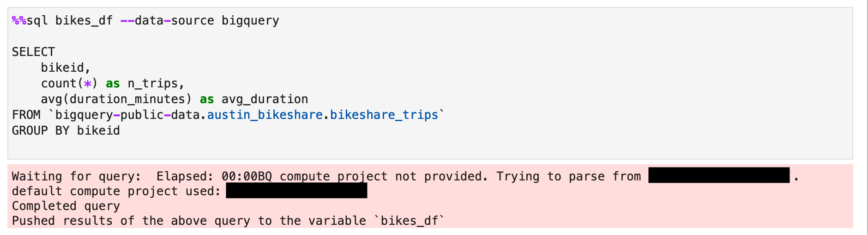868x235 pixels.
Task: Click redacted box after 'parse from'
Action: [x=719, y=175]
